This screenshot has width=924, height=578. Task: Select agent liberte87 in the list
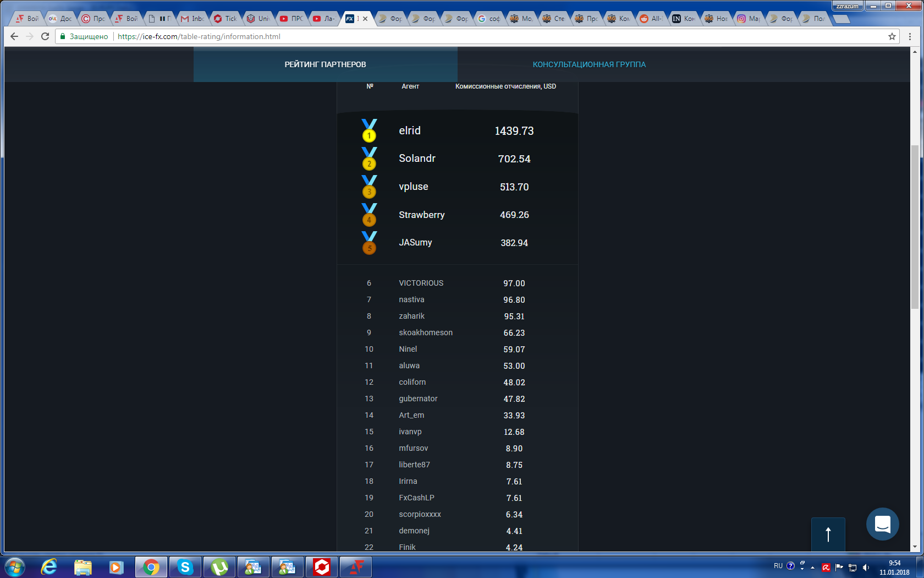coord(414,465)
